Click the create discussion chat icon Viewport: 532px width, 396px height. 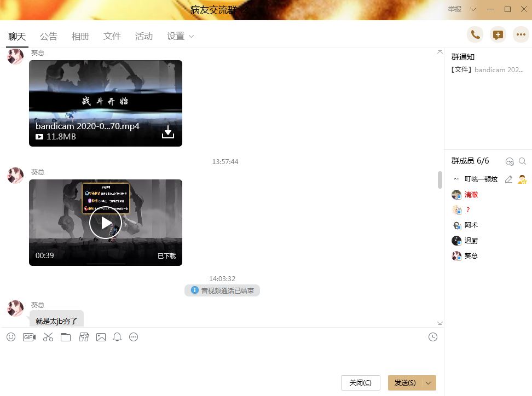pyautogui.click(x=498, y=34)
